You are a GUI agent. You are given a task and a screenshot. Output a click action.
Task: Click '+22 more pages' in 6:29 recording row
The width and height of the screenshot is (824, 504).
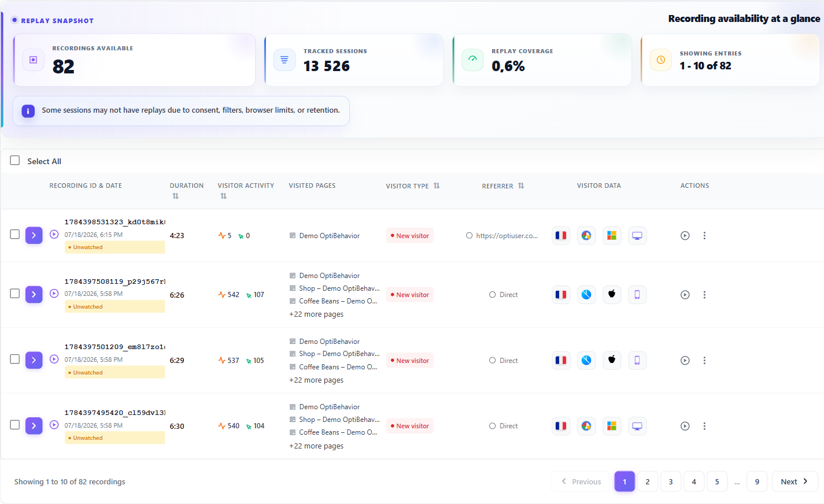click(x=316, y=380)
